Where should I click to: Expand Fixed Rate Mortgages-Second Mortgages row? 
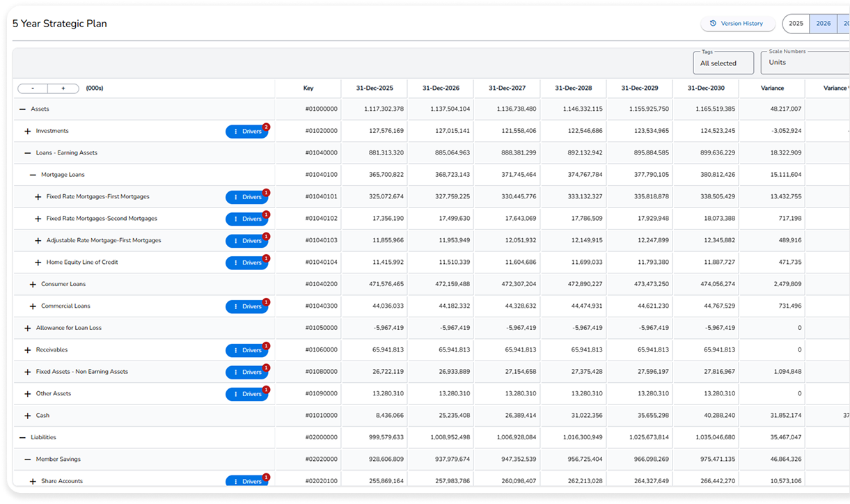[38, 219]
